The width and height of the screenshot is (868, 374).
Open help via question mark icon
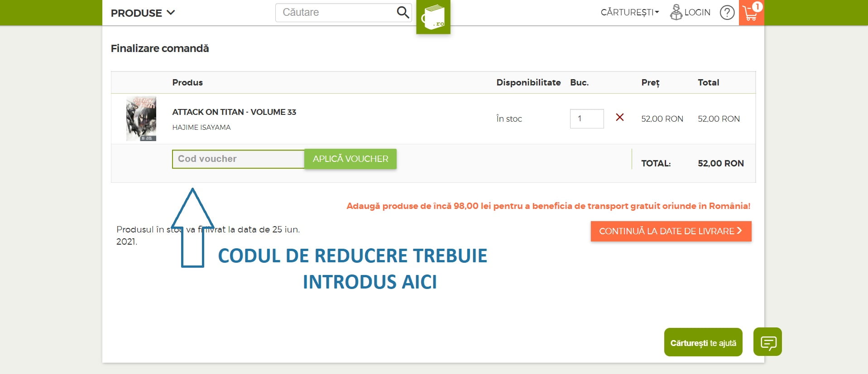727,13
